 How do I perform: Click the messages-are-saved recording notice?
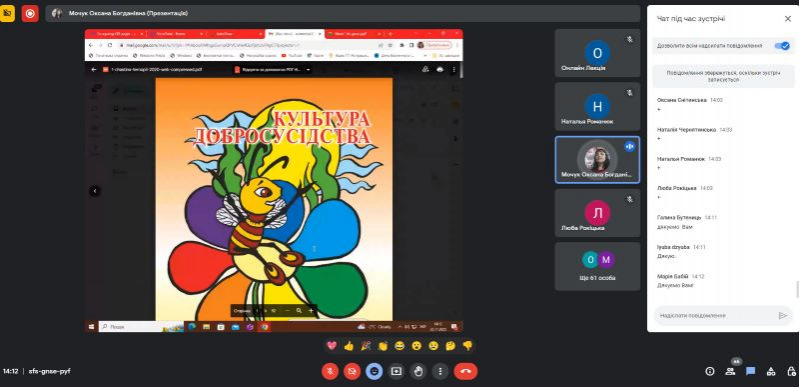723,76
